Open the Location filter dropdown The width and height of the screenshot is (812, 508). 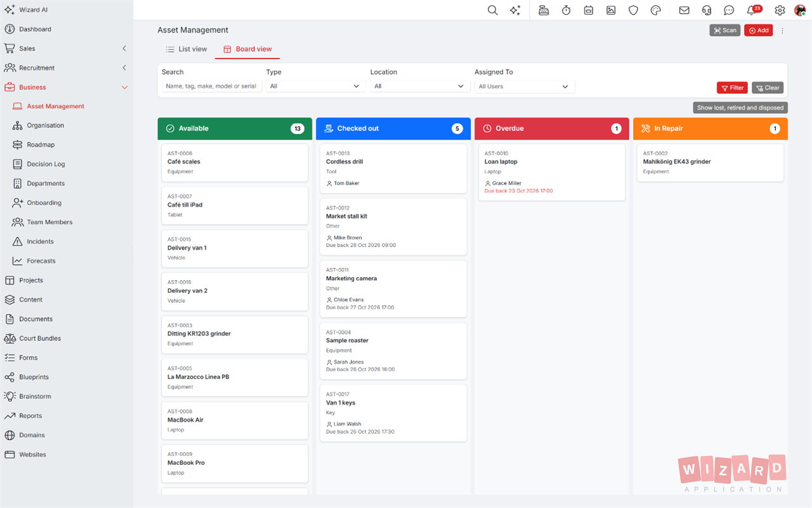(x=420, y=86)
